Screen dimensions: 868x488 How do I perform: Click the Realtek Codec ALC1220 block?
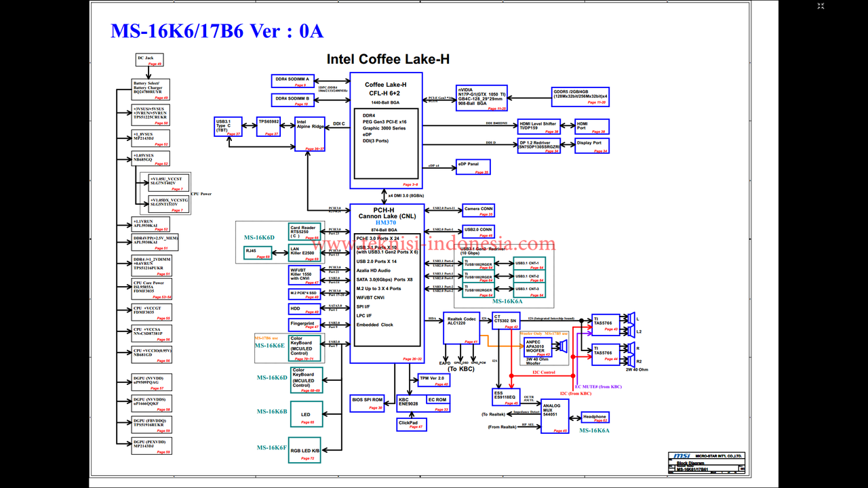click(x=461, y=329)
